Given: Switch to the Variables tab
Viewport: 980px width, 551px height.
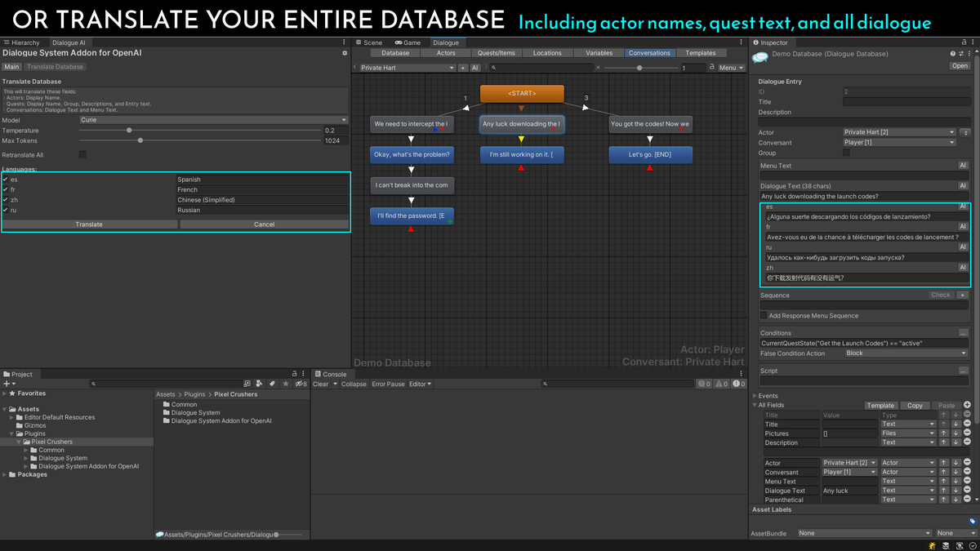Looking at the screenshot, I should pos(599,53).
